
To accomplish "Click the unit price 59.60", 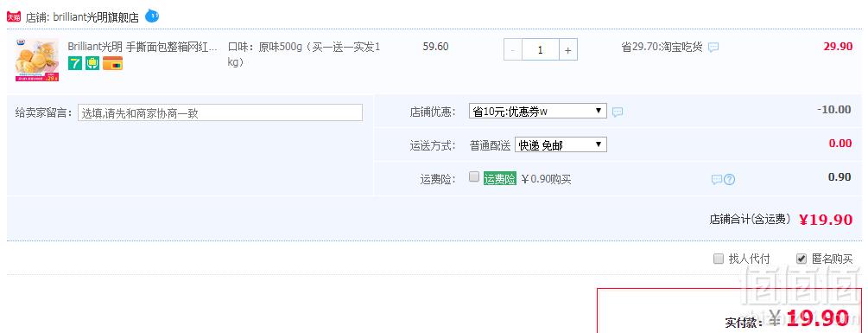I will [x=435, y=47].
